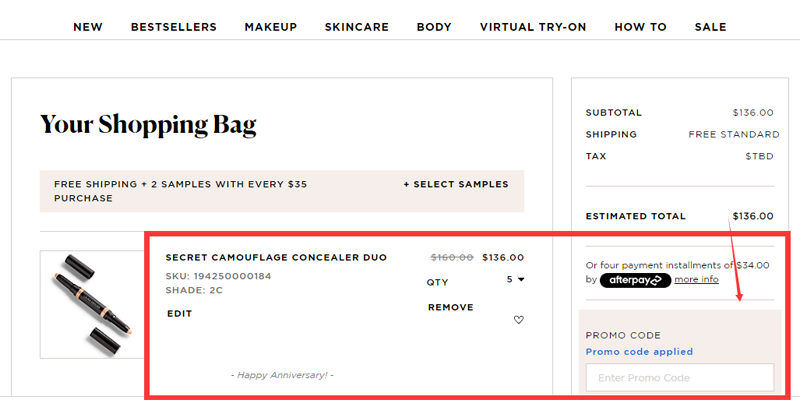Image resolution: width=800 pixels, height=400 pixels.
Task: Add item to wishlist with heart icon
Action: click(518, 320)
